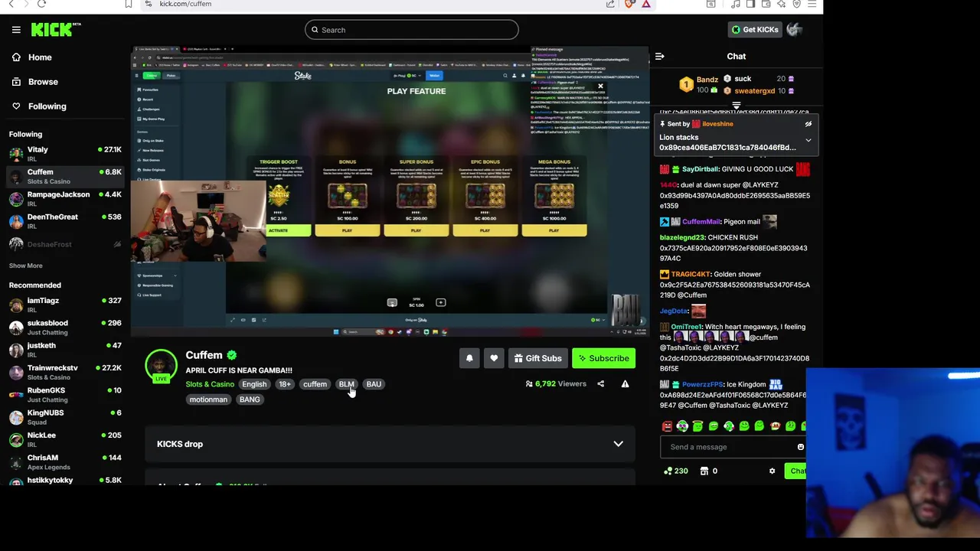Screen dimensions: 980x551
Task: Click the Get KICKs button
Action: (x=754, y=30)
